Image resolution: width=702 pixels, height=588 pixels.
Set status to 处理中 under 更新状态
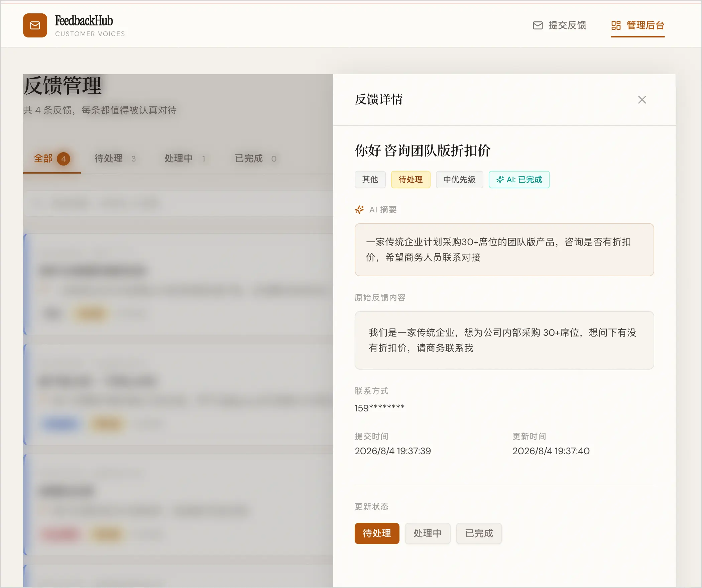tap(428, 533)
